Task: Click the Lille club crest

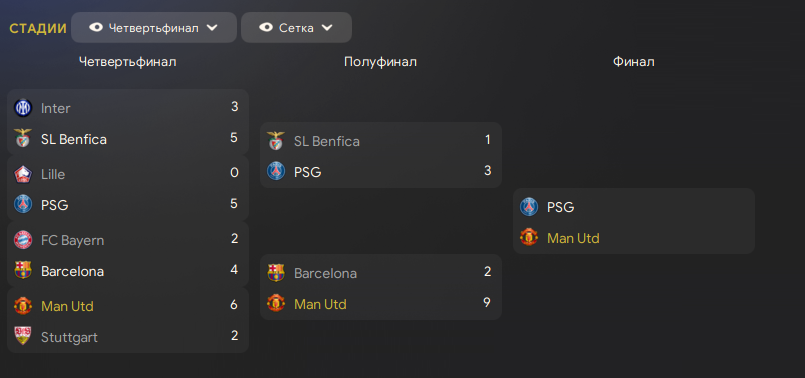Action: [23, 174]
